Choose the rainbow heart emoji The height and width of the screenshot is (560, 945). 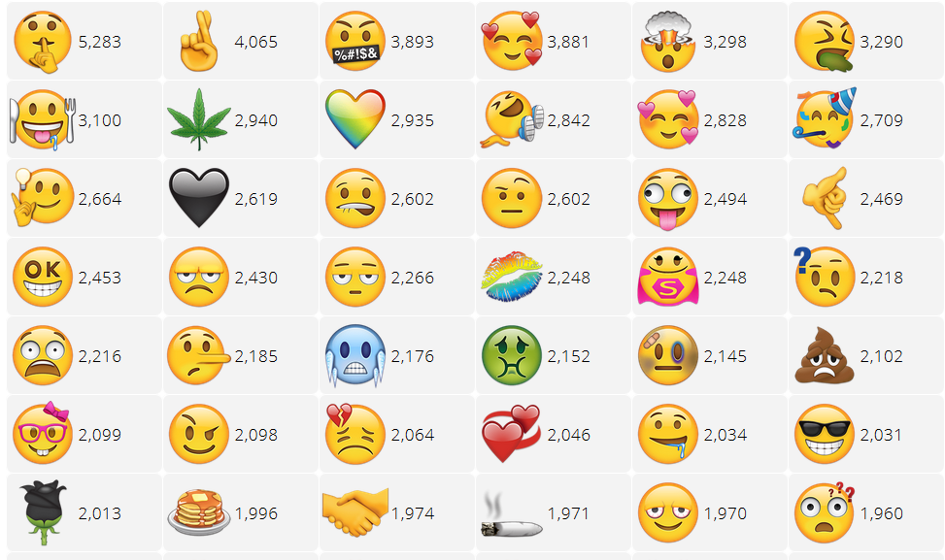354,119
